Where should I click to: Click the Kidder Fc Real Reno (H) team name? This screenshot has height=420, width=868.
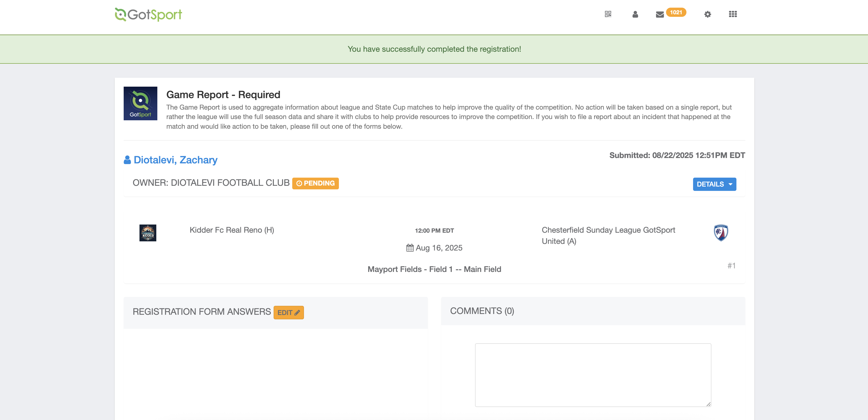(x=232, y=230)
